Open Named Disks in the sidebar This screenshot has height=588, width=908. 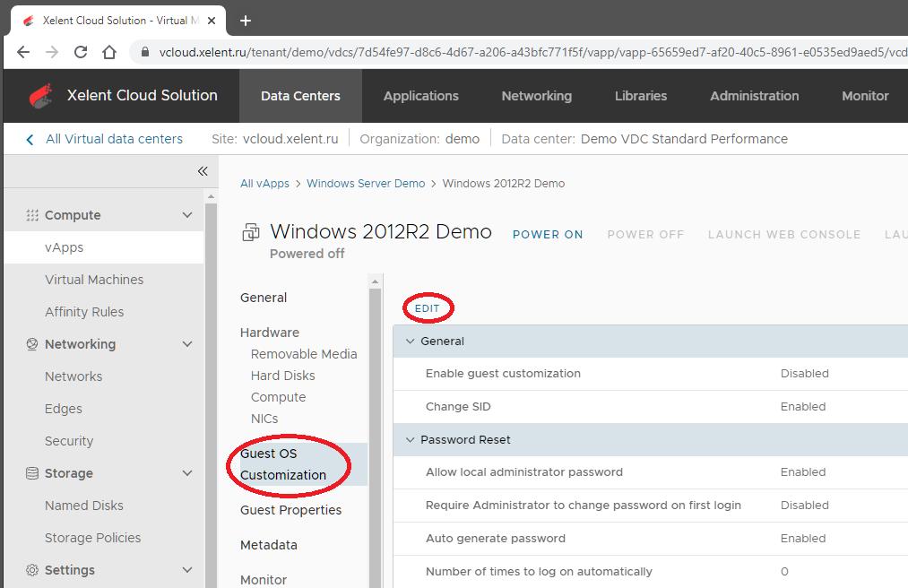tap(84, 506)
